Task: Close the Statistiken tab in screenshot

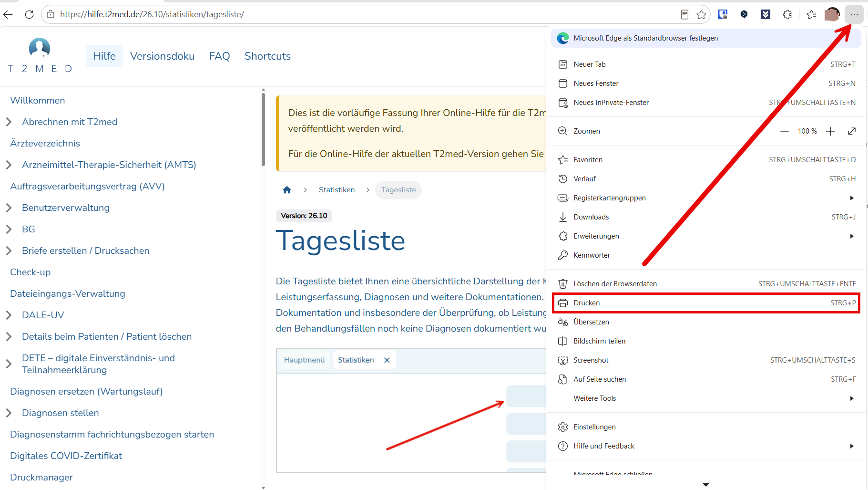Action: pyautogui.click(x=387, y=360)
